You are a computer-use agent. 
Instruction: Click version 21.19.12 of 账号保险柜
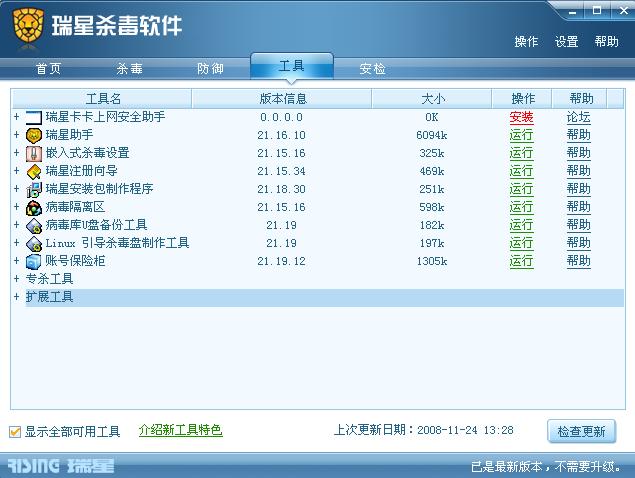281,261
